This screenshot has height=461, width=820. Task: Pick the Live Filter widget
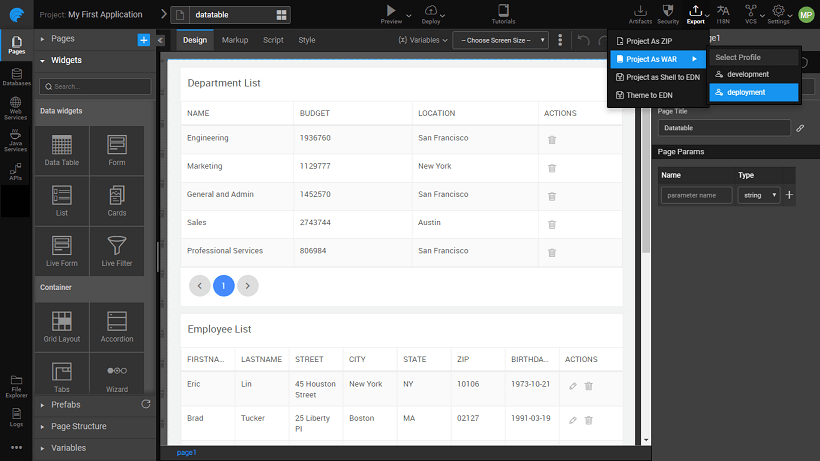pyautogui.click(x=117, y=249)
